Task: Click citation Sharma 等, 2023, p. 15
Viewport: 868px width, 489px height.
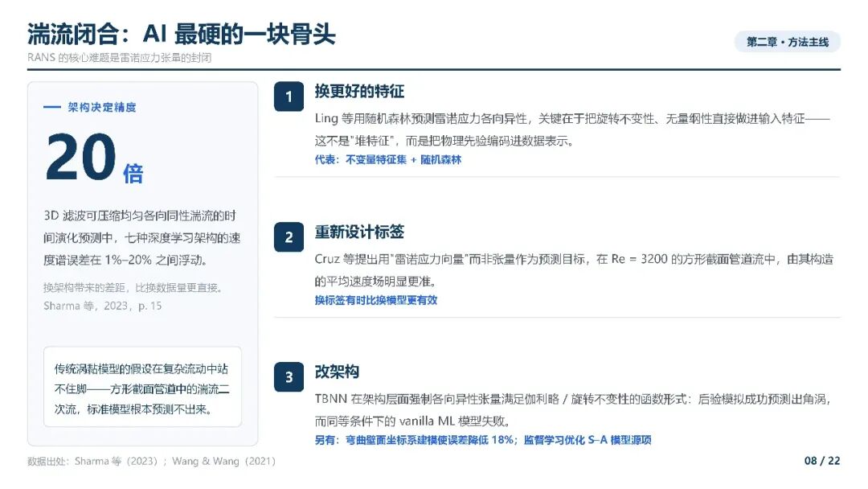Action: [102, 306]
